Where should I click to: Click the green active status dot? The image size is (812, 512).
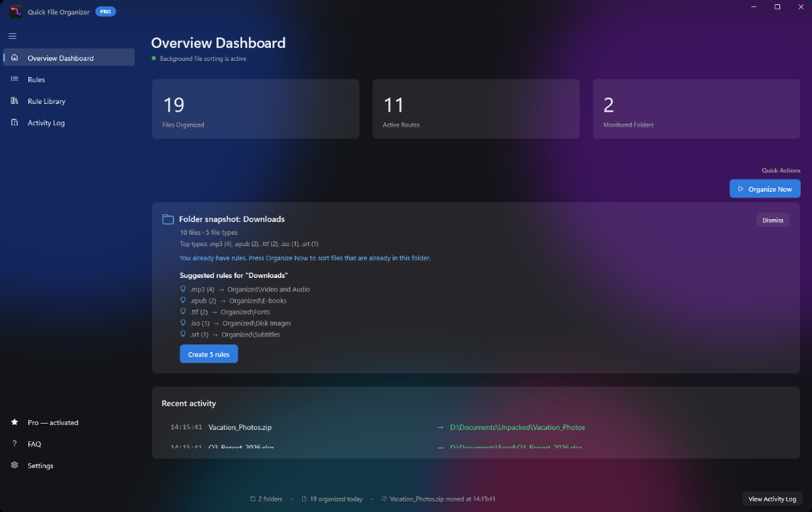point(153,59)
